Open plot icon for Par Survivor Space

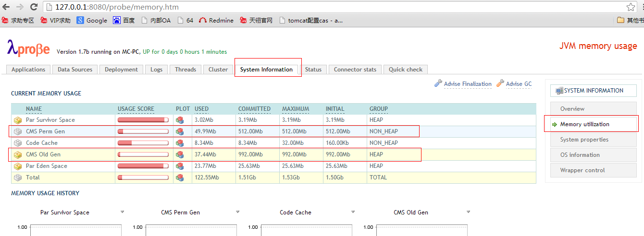180,120
